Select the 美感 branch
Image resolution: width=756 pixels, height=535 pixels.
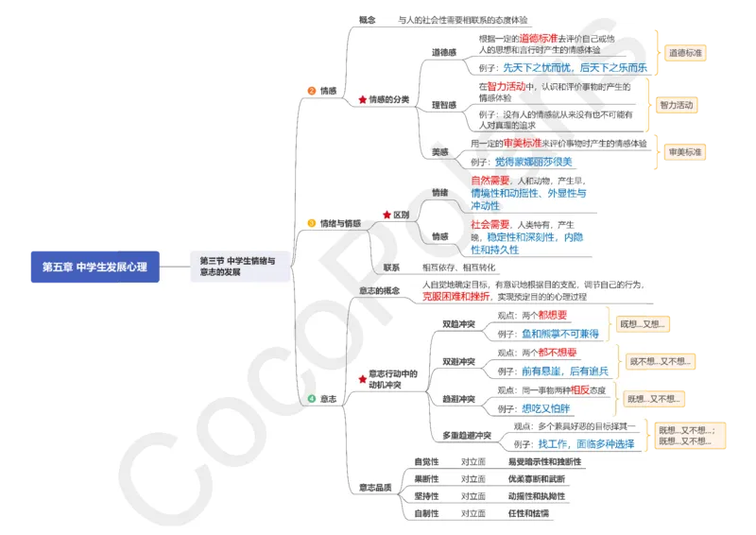pyautogui.click(x=439, y=152)
